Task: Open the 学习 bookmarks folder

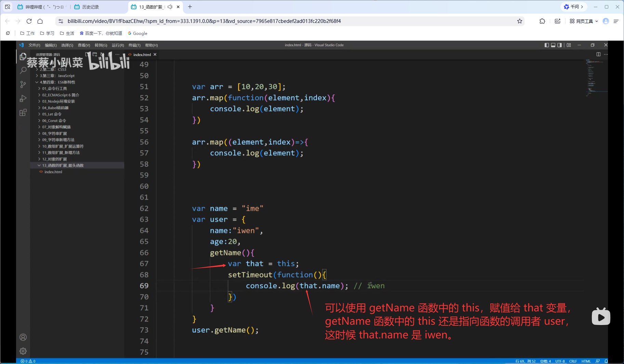Action: coord(47,33)
